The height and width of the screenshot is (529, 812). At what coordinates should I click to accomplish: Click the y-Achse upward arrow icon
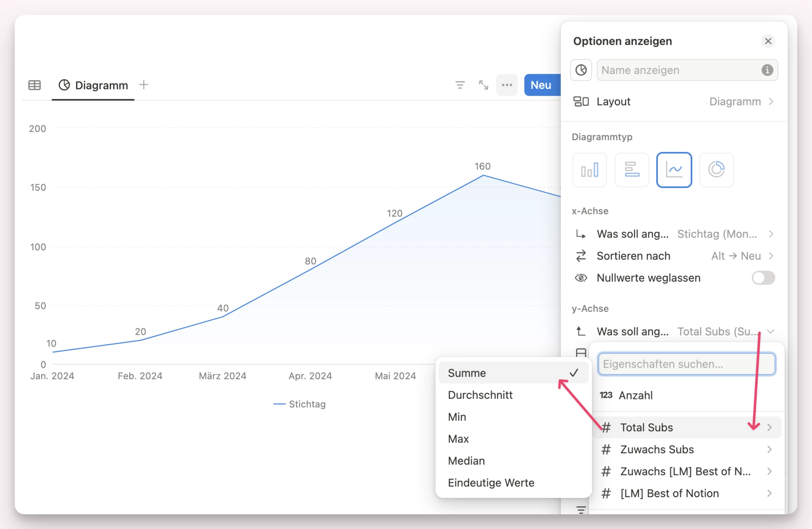pos(581,332)
